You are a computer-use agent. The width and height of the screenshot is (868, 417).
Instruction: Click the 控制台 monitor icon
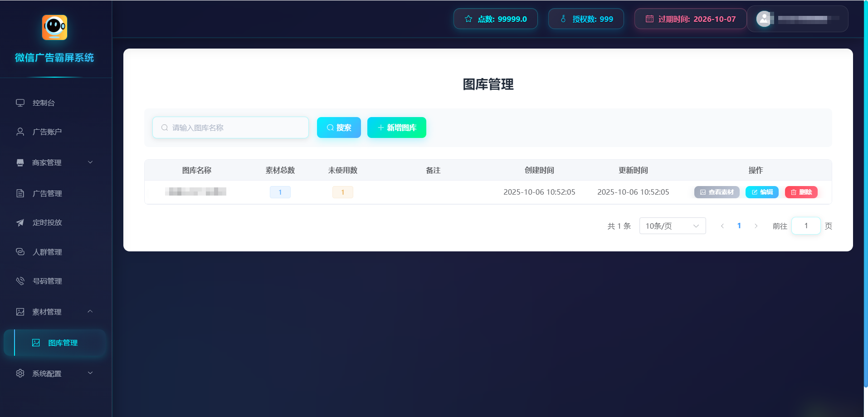pos(20,103)
